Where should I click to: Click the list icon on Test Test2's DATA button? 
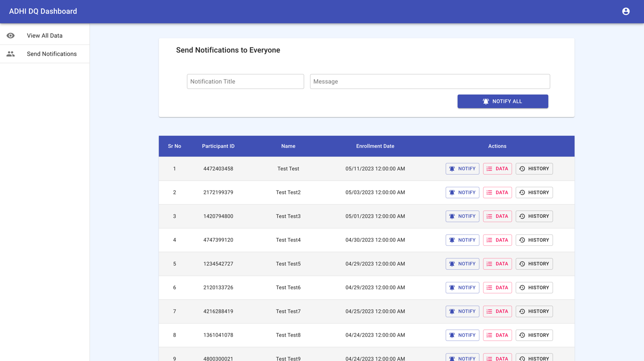tap(489, 192)
